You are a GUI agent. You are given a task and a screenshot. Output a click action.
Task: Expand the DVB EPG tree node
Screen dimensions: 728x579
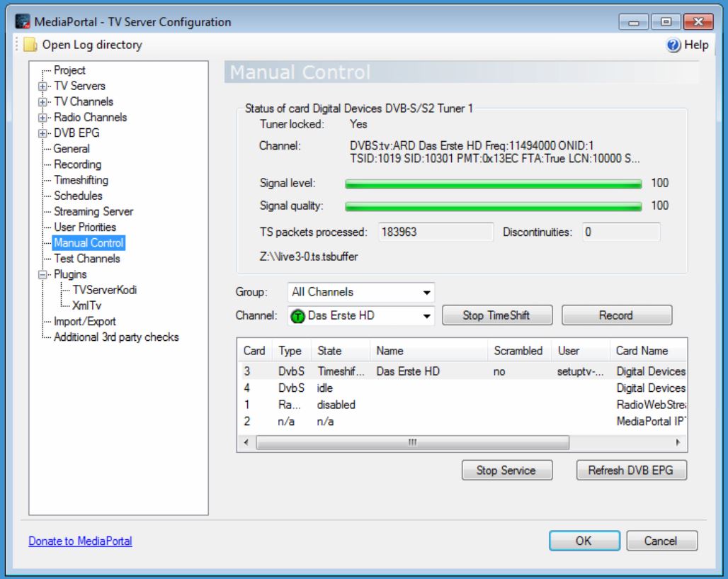42,133
